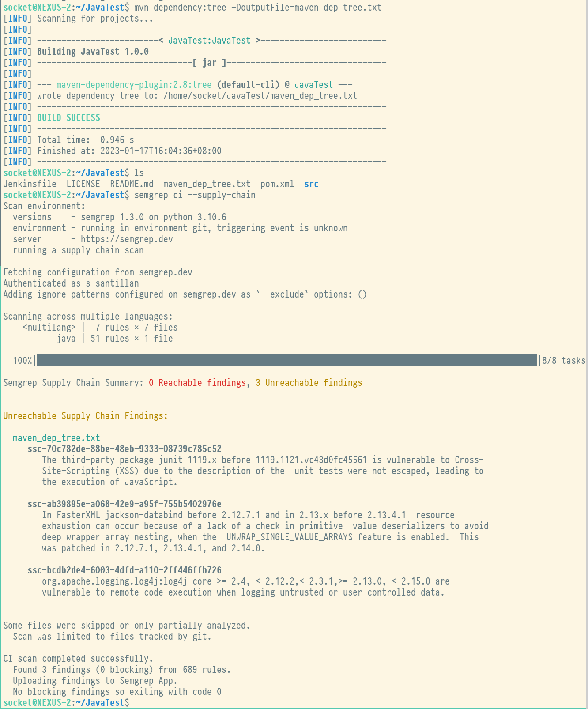Click the 3 Unreachable findings summary text
Image resolution: width=588 pixels, height=709 pixels.
pos(309,383)
